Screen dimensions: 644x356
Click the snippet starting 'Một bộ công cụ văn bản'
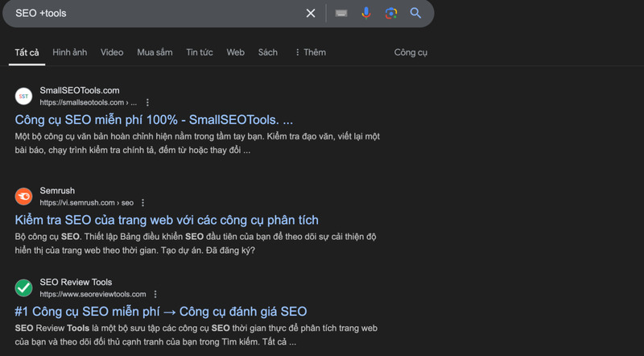(x=197, y=143)
